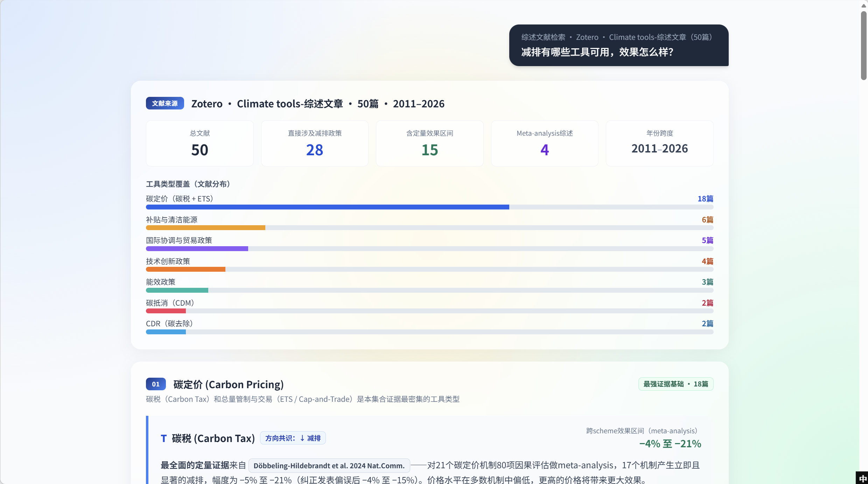The image size is (868, 484).
Task: Click the vertical scrollbar thumb
Action: [x=863, y=45]
